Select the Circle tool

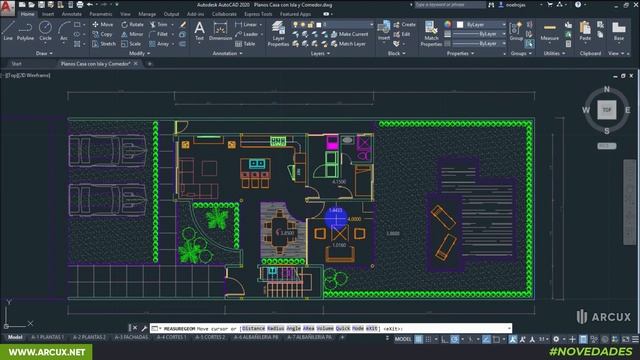click(45, 31)
